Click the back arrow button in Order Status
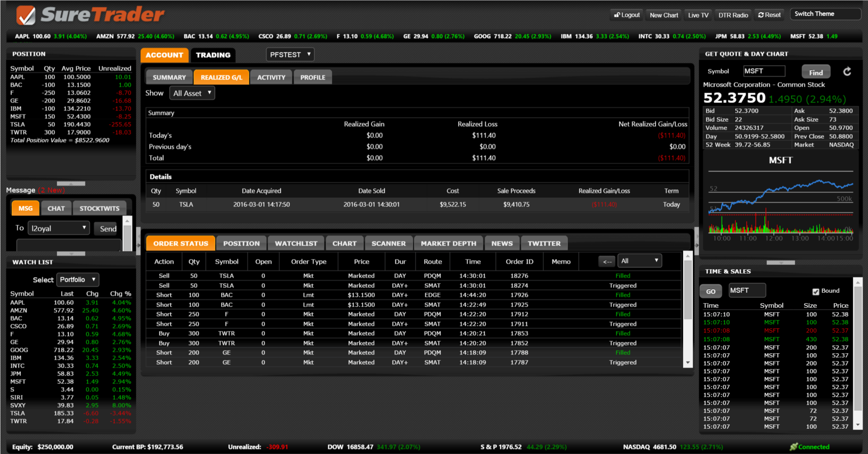Screen dimensions: 868x454 tap(607, 262)
